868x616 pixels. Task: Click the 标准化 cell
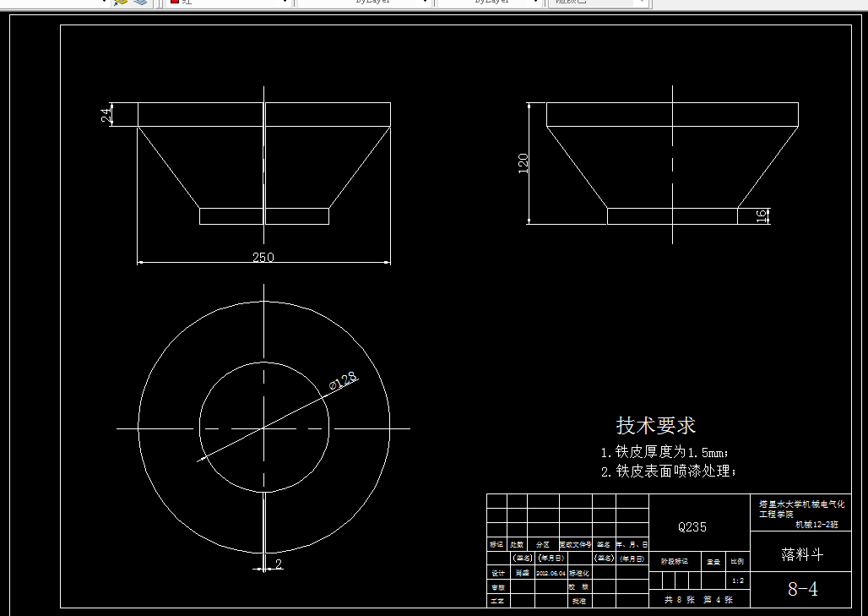click(x=579, y=573)
